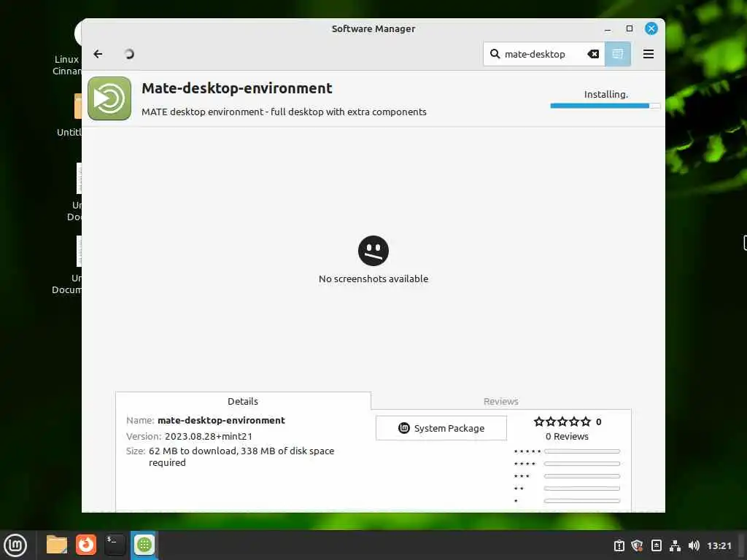Open the Files folder icon in taskbar
The image size is (747, 560).
point(57,545)
